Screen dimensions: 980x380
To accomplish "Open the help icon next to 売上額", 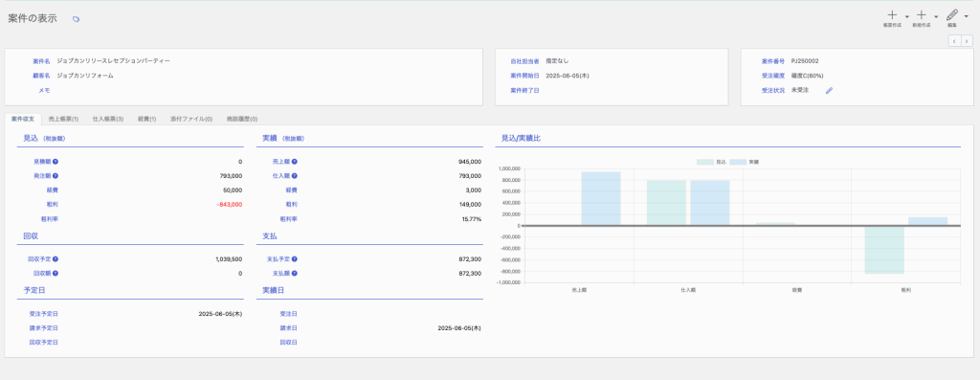I will tap(295, 162).
